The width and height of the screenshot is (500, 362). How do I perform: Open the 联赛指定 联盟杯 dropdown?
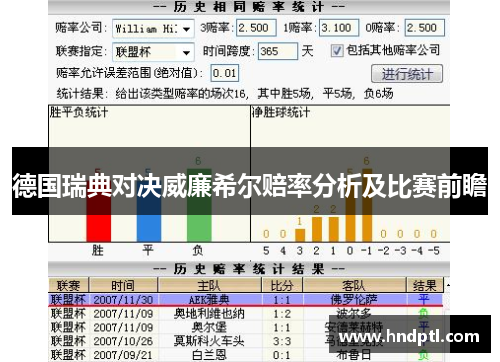(x=153, y=52)
